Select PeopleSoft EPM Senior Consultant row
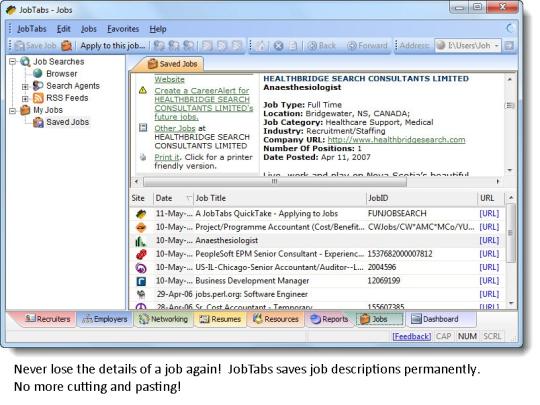The width and height of the screenshot is (540, 405). pyautogui.click(x=317, y=254)
